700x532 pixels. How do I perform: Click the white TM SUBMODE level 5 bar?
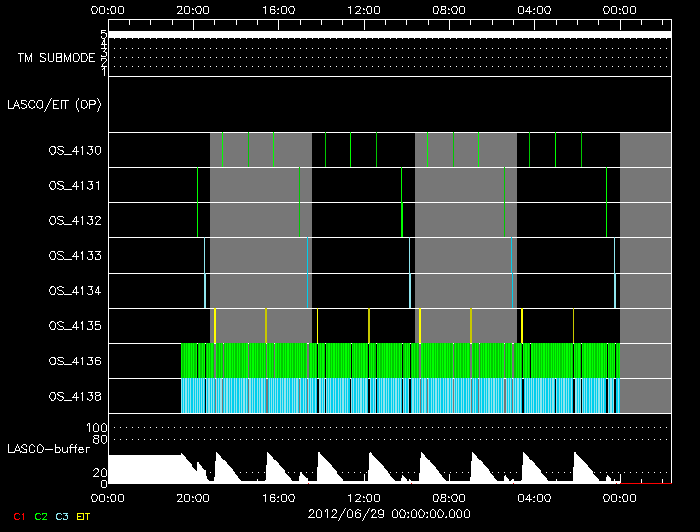tap(390, 35)
